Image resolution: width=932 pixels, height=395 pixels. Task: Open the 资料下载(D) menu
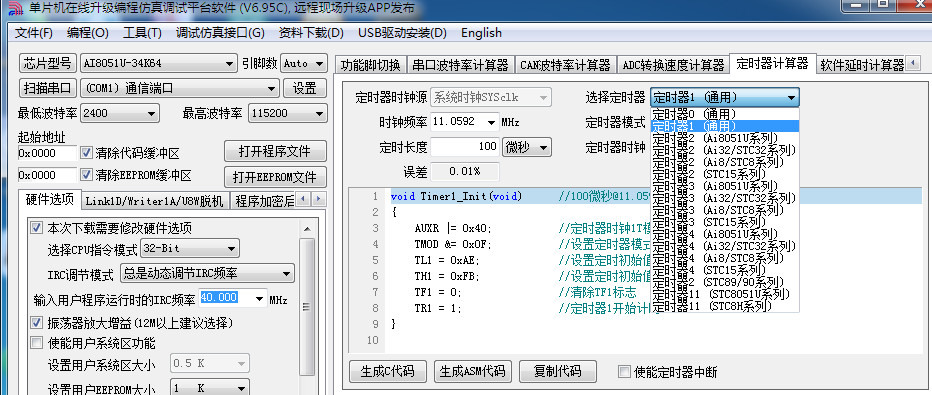click(311, 33)
